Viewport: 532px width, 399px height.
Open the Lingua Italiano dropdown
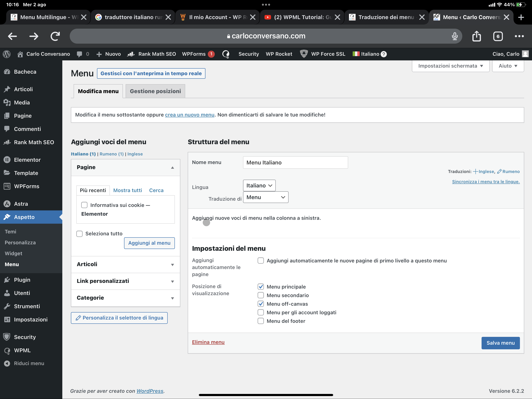[x=259, y=185]
